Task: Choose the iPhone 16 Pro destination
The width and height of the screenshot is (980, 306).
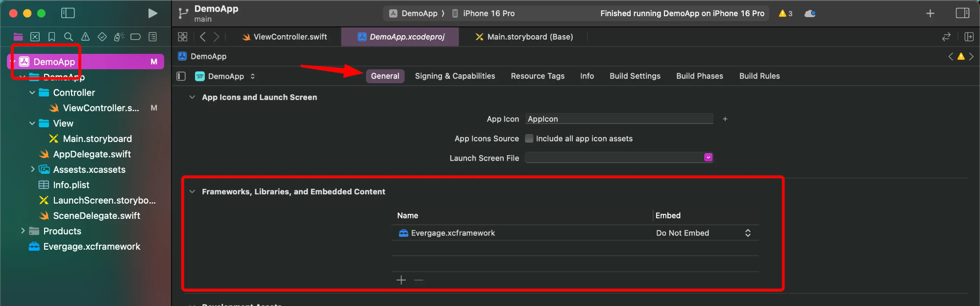Action: [483, 13]
